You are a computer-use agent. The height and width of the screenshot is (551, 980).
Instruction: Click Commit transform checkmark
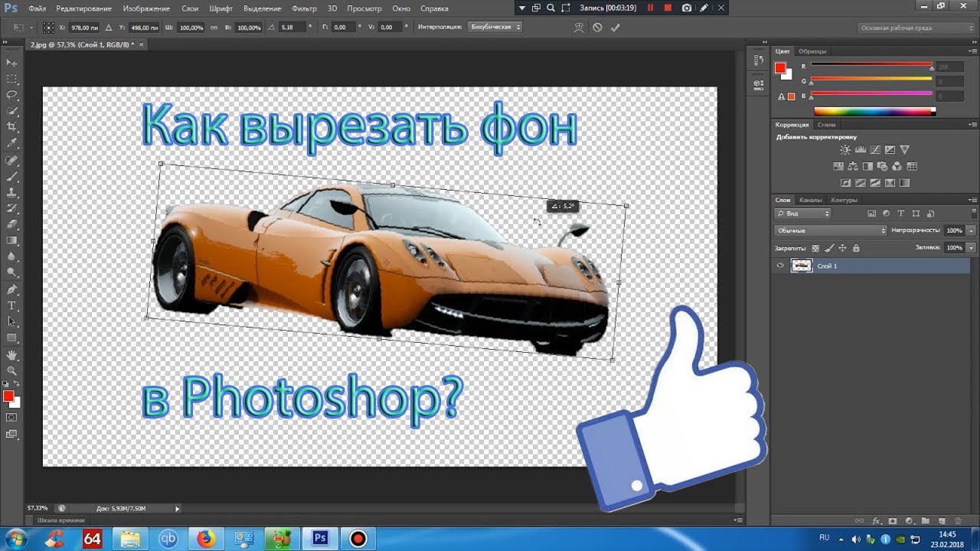(615, 27)
